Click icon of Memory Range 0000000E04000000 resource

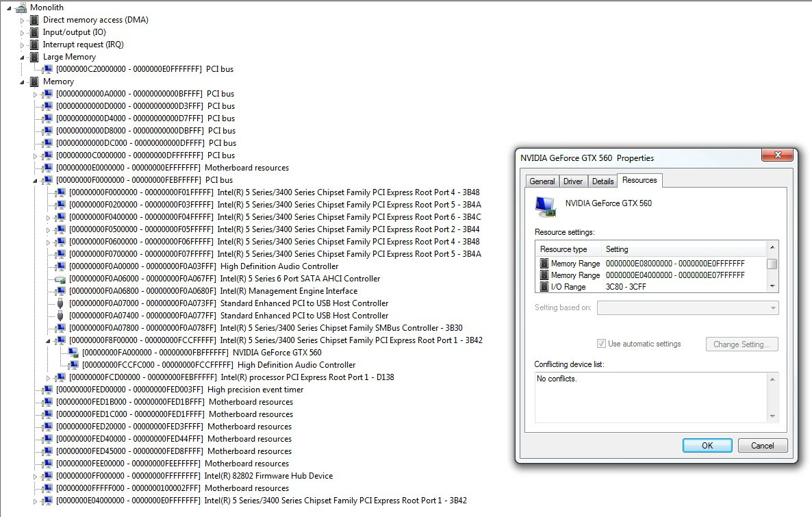pos(544,275)
